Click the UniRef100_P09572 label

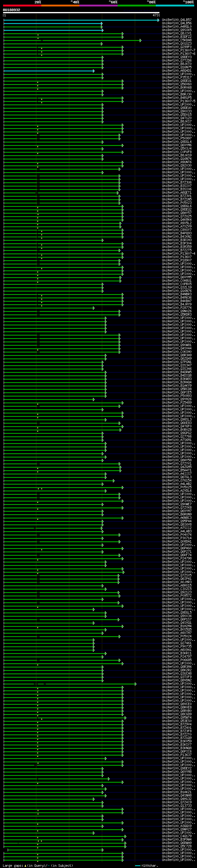[x=177, y=596]
